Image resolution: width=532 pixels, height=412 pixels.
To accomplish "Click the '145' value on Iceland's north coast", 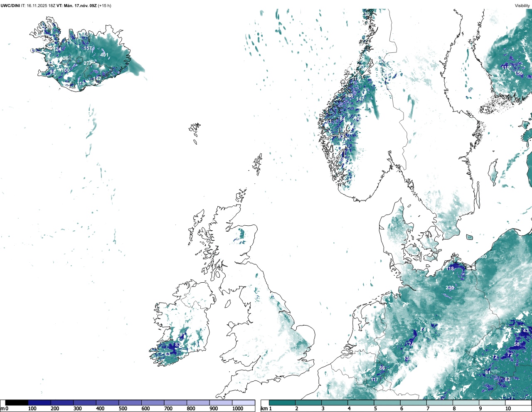I will [84, 35].
